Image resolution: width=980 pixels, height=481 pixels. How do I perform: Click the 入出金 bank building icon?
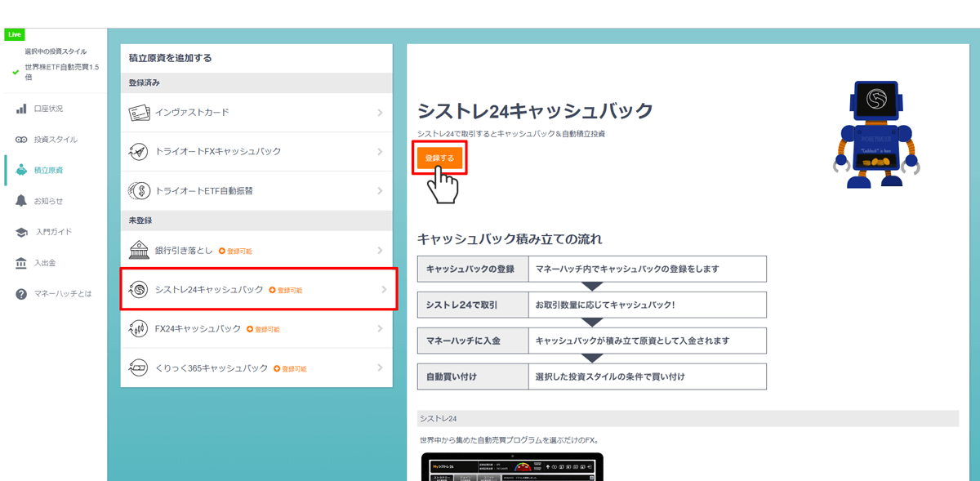pos(21,263)
